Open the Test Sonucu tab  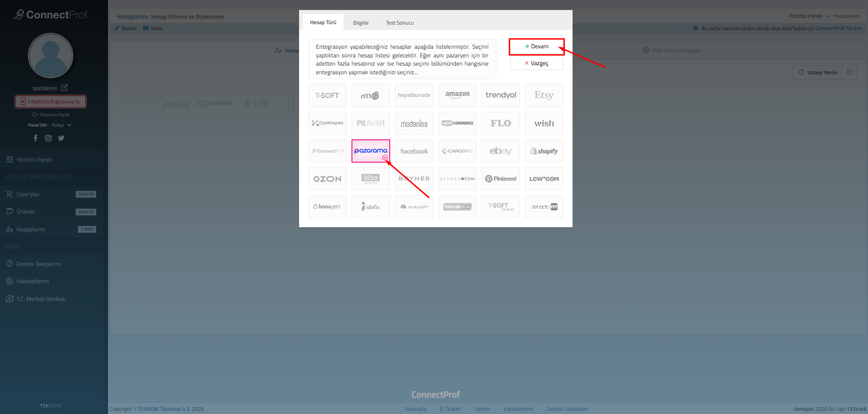click(399, 23)
